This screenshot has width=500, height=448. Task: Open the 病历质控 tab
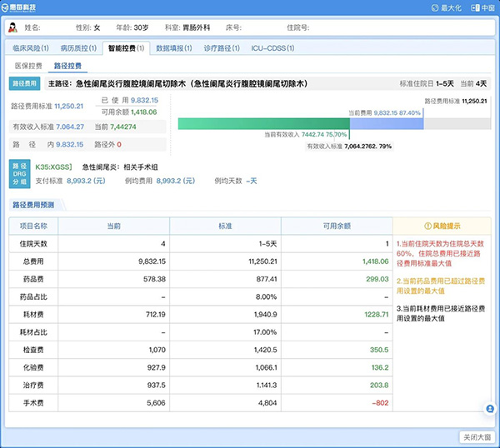coord(78,48)
